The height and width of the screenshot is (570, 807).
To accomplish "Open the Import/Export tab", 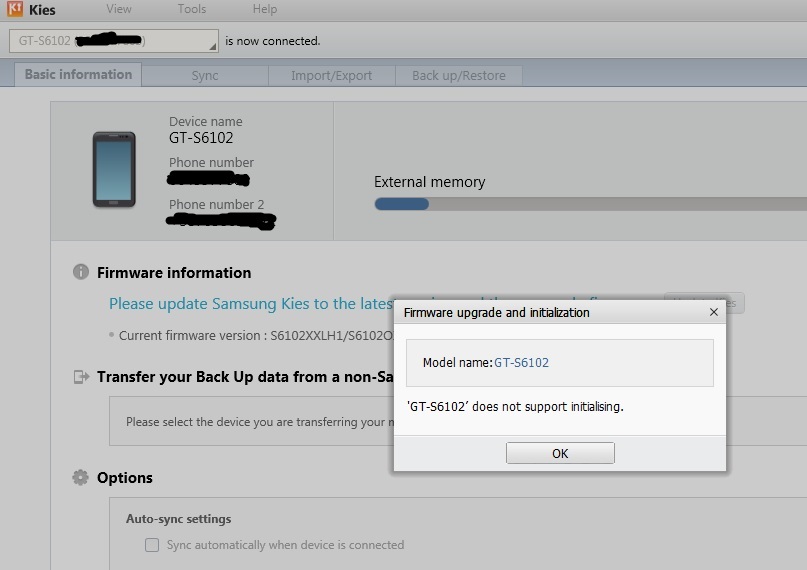I will pos(331,76).
